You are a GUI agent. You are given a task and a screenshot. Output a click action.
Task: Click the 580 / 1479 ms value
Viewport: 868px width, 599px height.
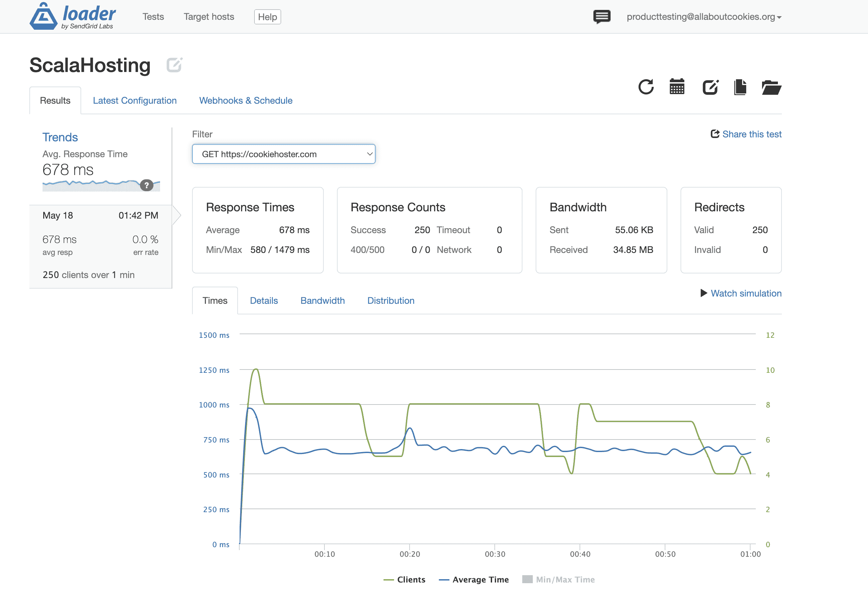[280, 250]
